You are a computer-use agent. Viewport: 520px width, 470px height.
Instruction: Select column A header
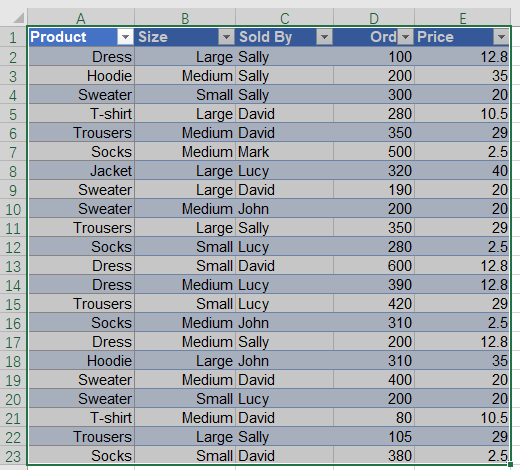pyautogui.click(x=81, y=18)
